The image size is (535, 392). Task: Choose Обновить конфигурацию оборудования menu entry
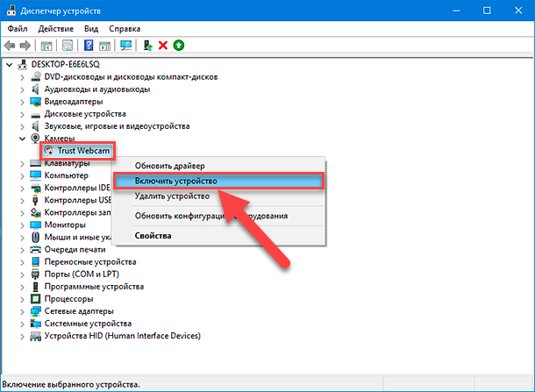[218, 216]
